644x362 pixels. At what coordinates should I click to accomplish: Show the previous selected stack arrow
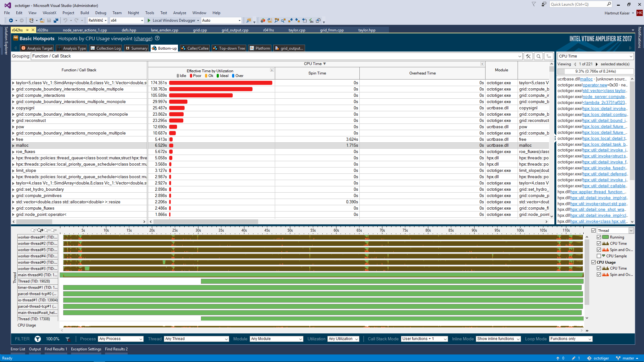pyautogui.click(x=575, y=64)
